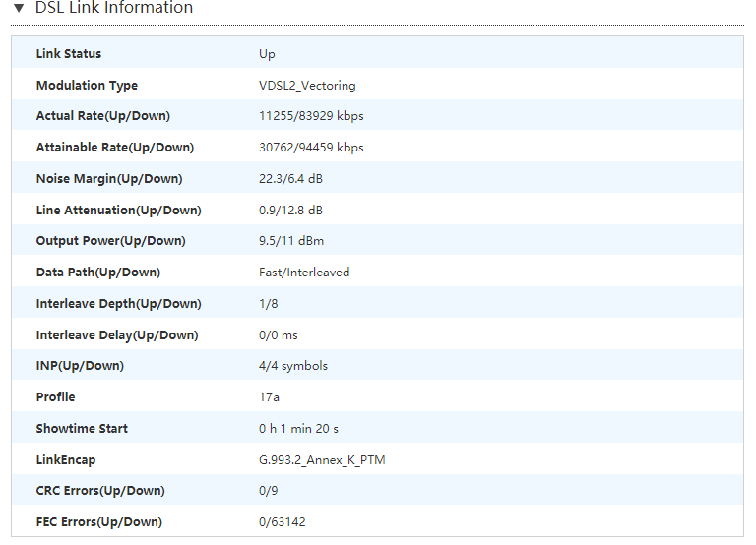756x545 pixels.
Task: Select the Link Status label
Action: click(x=69, y=53)
